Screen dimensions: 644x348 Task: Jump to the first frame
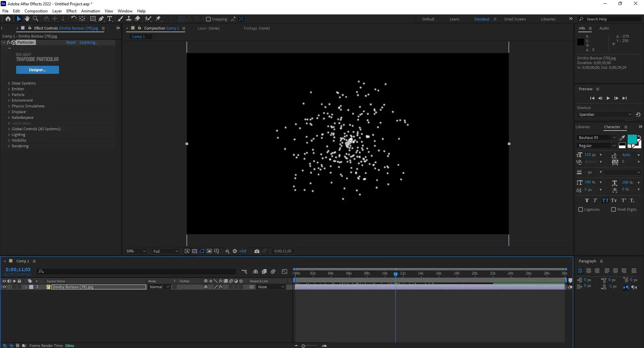point(592,98)
